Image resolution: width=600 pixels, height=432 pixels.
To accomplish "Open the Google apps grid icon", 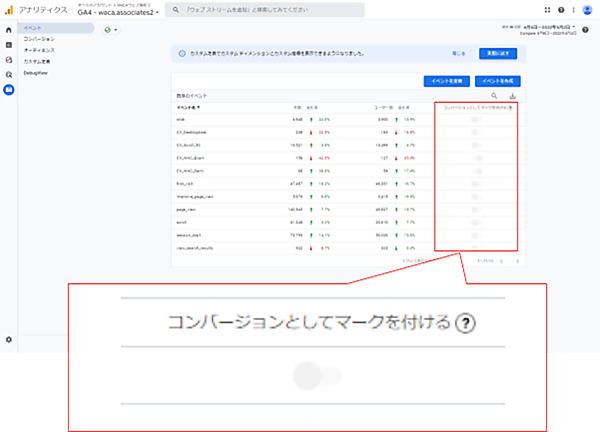I will [x=547, y=9].
